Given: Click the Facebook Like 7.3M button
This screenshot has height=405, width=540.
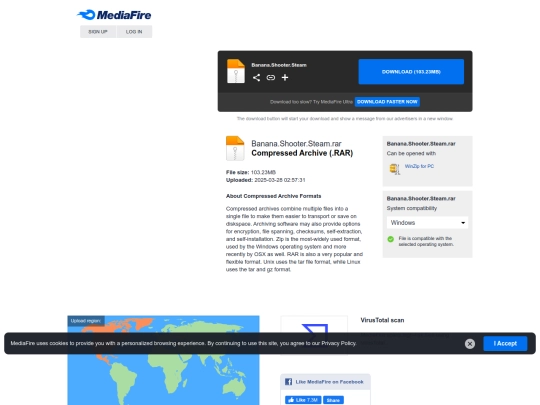Looking at the screenshot, I should (303, 400).
